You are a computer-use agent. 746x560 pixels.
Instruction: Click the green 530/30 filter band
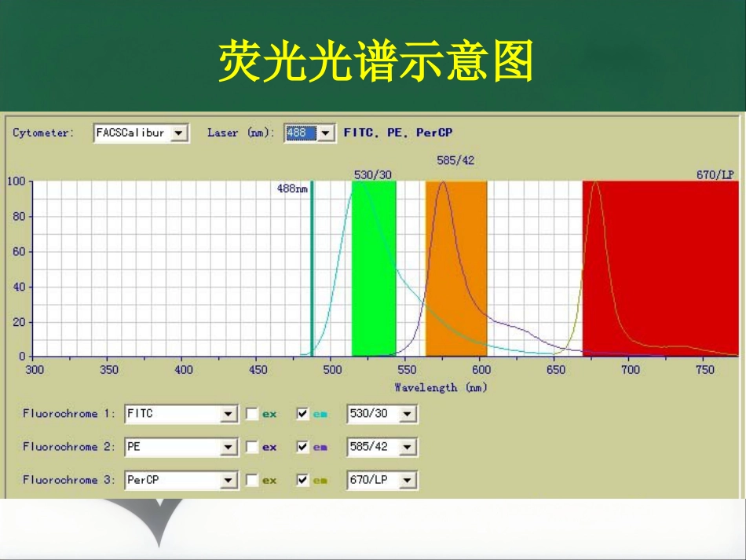374,269
